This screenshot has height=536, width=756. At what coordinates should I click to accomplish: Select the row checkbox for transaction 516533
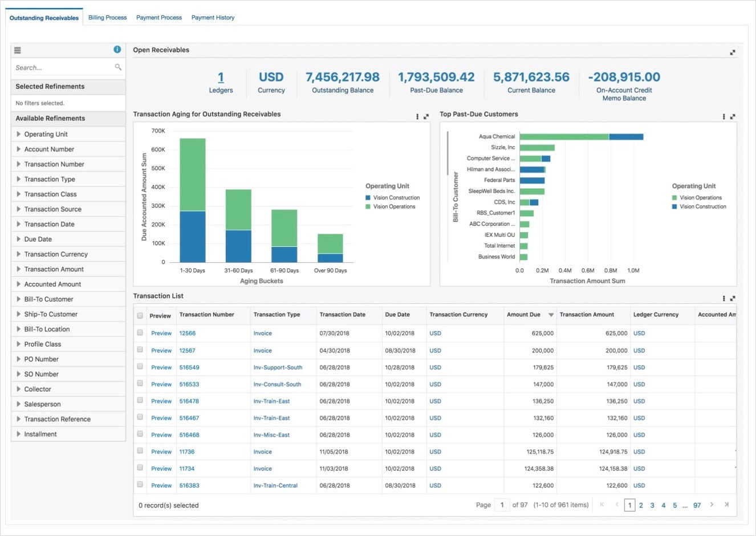pos(140,383)
